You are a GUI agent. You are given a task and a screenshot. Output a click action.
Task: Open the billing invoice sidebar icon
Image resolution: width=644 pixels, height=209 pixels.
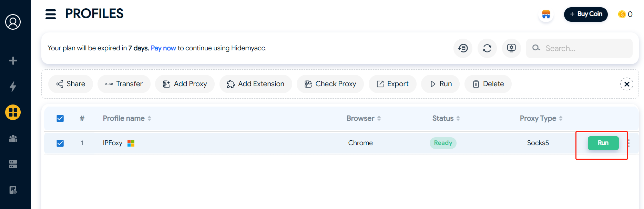click(x=13, y=190)
